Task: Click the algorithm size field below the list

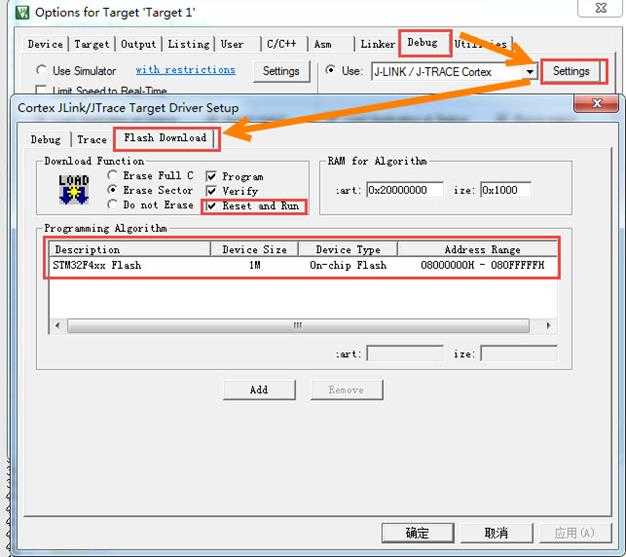Action: point(519,353)
